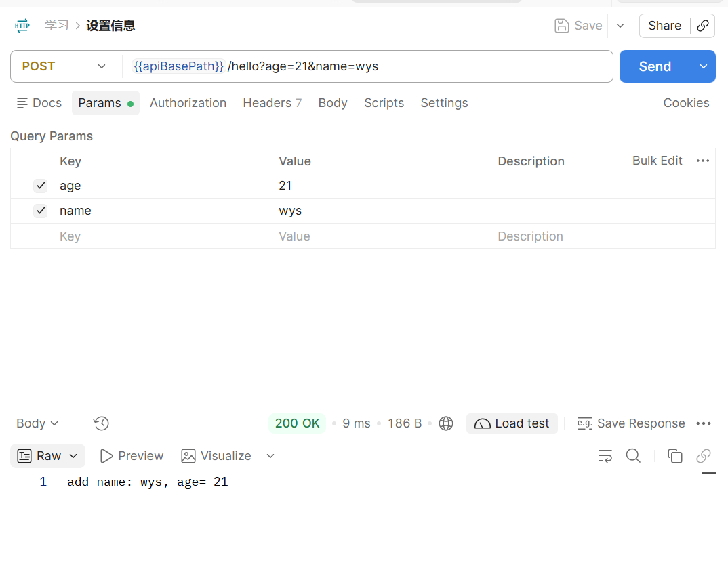Open the Authorization tab
Viewport: 728px width, 582px height.
tap(188, 103)
